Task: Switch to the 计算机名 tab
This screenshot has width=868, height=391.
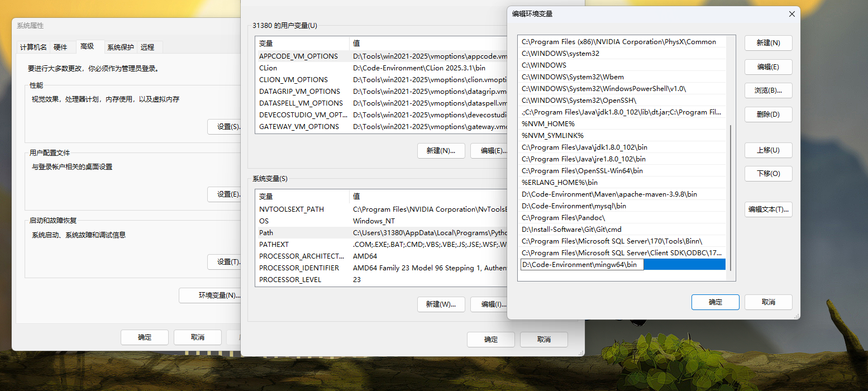Action: (x=34, y=47)
